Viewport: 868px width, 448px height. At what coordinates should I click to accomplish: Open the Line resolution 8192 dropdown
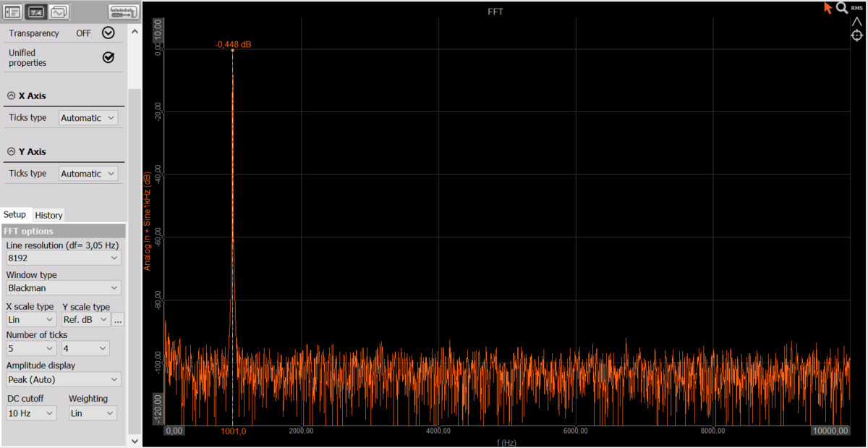[x=63, y=258]
